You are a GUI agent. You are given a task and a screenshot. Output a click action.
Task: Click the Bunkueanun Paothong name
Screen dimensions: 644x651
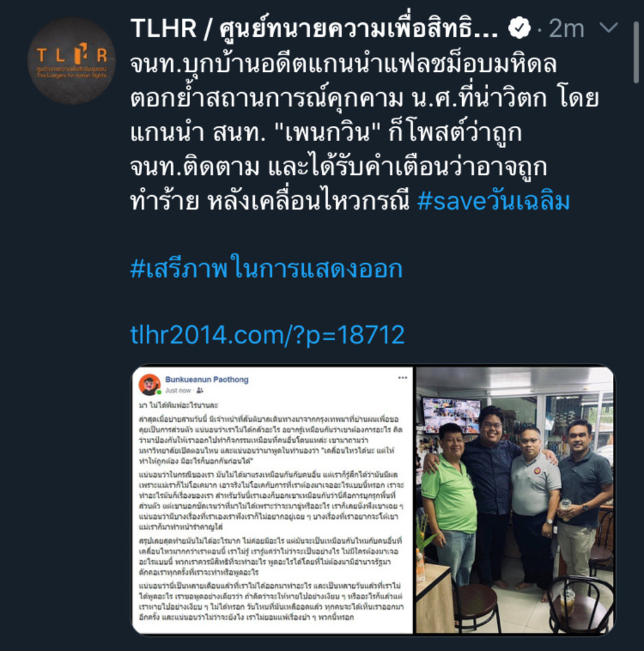point(207,380)
